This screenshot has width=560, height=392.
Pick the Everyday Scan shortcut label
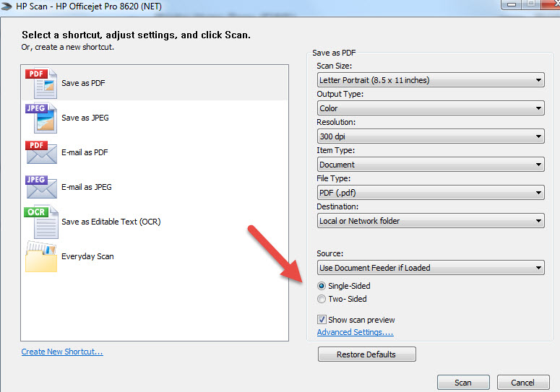87,256
